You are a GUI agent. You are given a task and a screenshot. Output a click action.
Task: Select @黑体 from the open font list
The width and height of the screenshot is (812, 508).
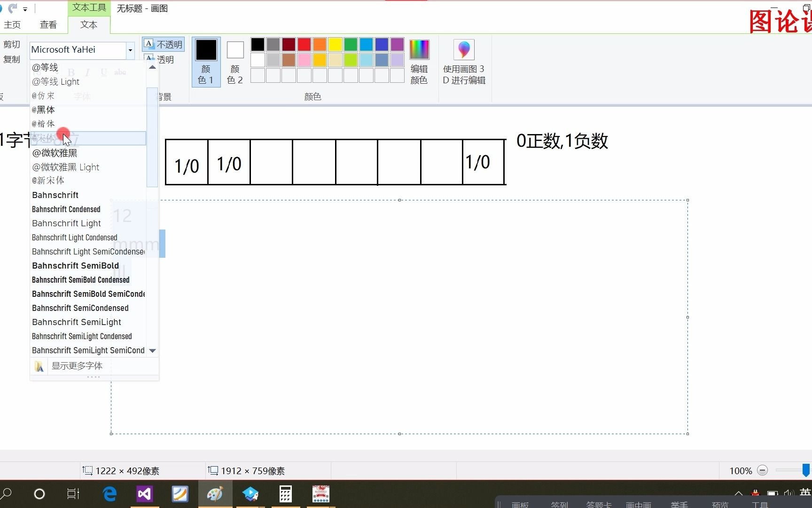click(43, 110)
